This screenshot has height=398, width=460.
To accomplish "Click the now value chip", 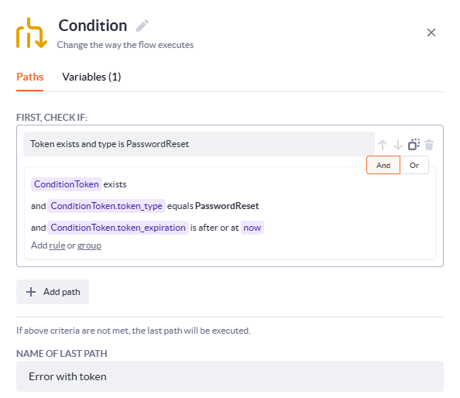I will 252,228.
